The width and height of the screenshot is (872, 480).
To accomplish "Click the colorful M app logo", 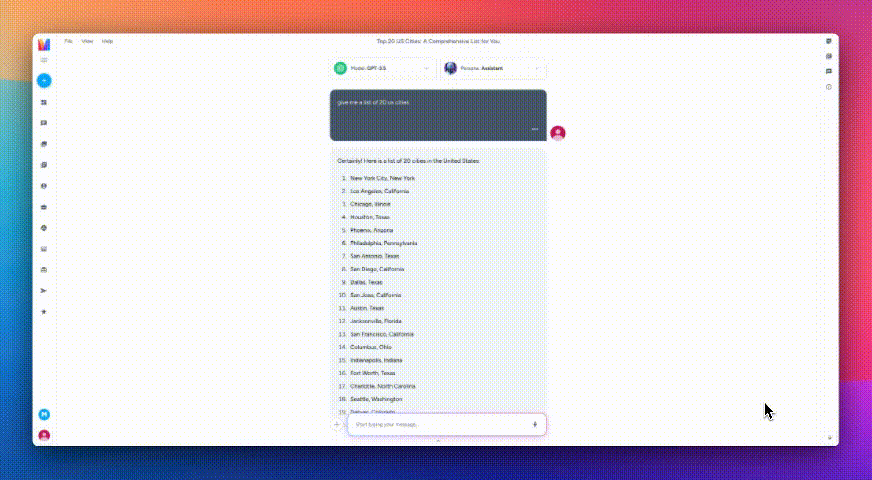I will coord(44,44).
